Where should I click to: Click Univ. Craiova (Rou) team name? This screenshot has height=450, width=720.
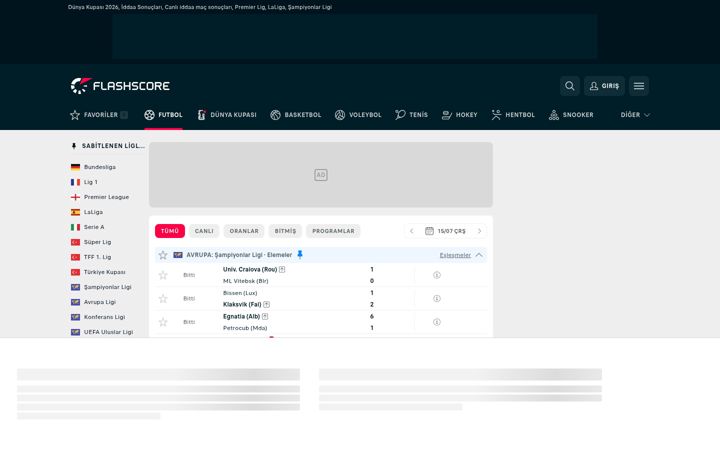tap(250, 270)
